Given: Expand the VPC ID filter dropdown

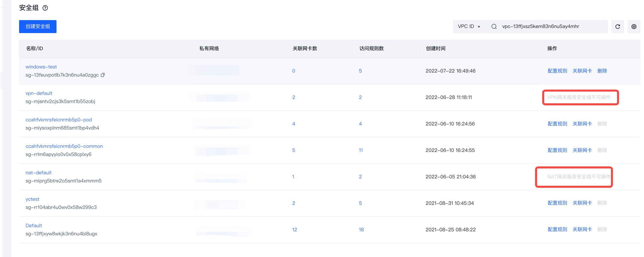Looking at the screenshot, I should [x=469, y=26].
